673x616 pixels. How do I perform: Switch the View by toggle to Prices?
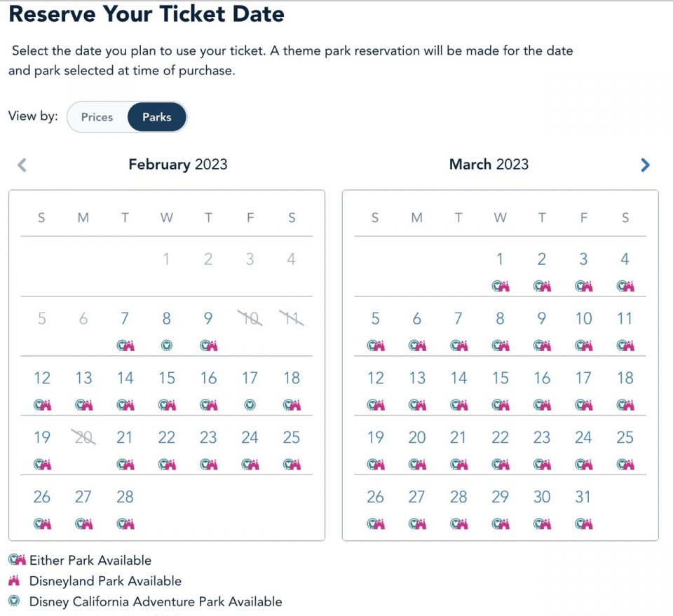(96, 117)
